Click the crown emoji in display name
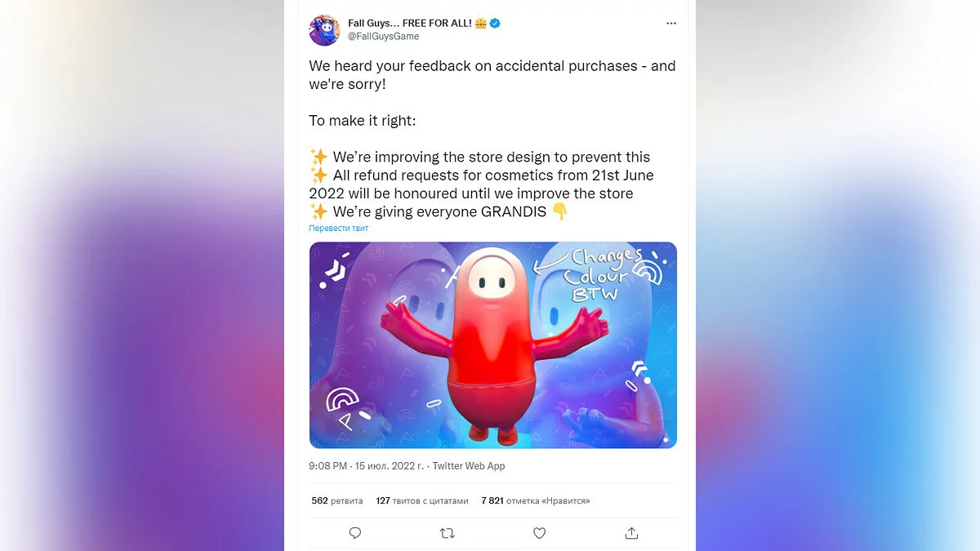The height and width of the screenshot is (551, 980). [x=481, y=23]
